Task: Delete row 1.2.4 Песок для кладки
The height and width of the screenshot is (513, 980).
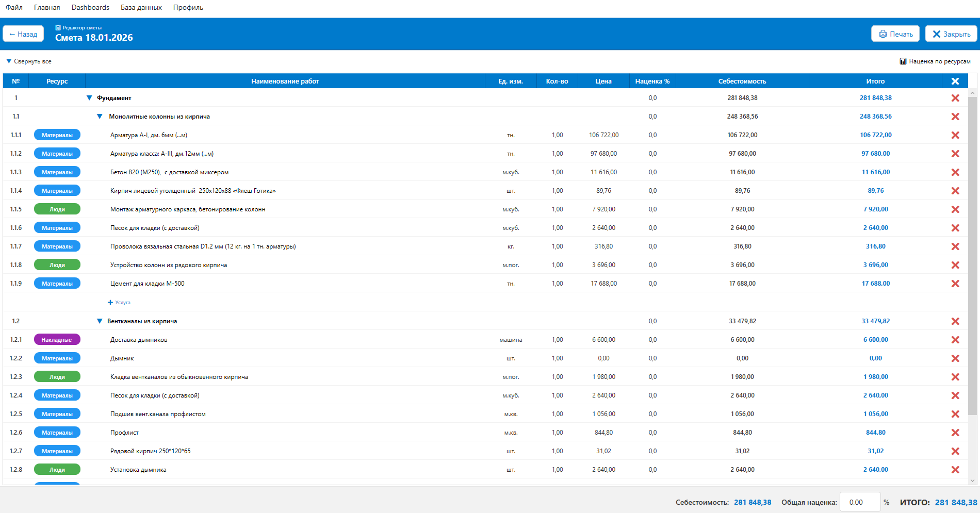Action: coord(955,395)
